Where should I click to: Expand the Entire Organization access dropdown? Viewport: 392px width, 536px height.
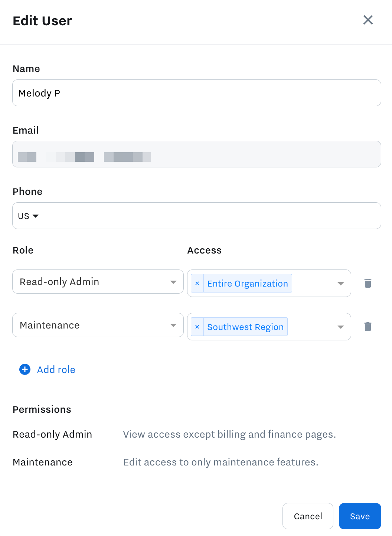coord(340,284)
